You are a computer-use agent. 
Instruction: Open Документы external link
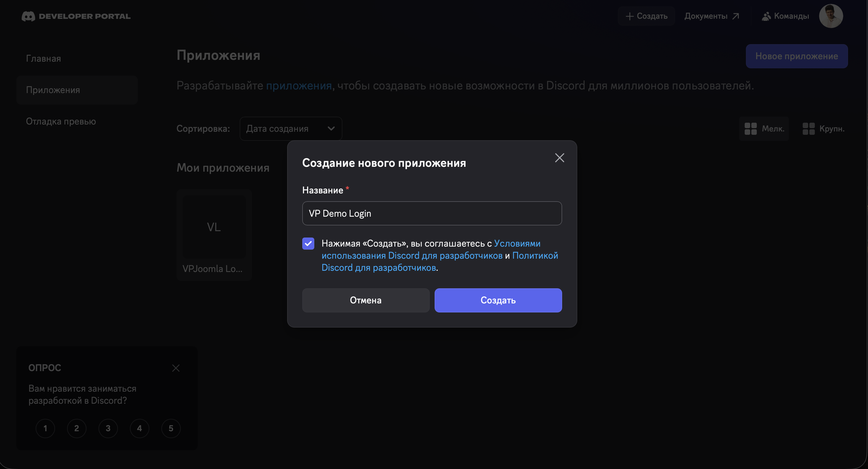tap(712, 16)
